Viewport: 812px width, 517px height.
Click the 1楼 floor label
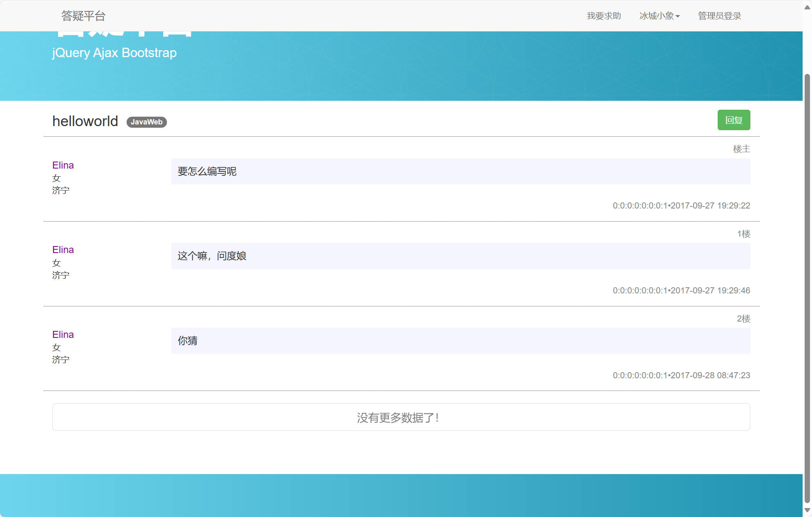743,233
